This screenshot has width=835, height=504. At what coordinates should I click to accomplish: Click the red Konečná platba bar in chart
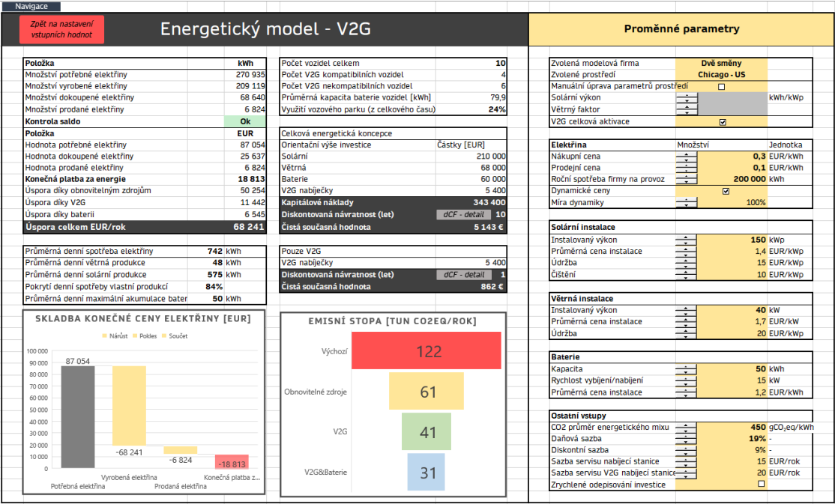232,461
